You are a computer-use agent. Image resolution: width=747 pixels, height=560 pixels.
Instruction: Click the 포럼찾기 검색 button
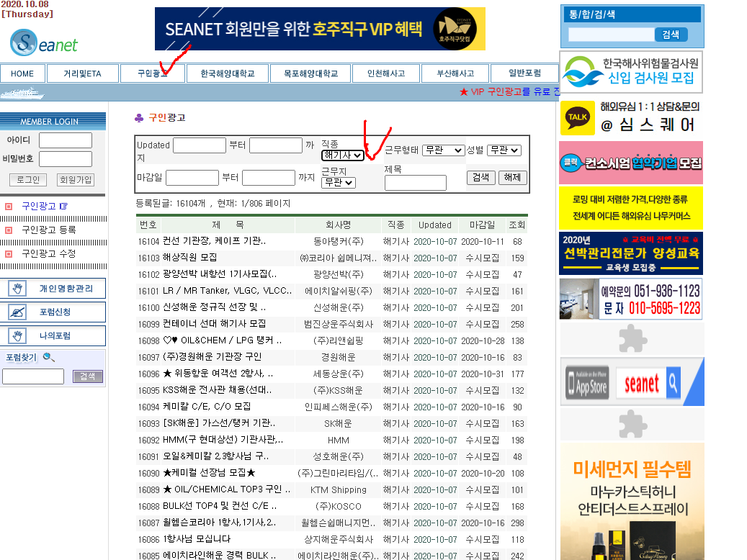(88, 376)
